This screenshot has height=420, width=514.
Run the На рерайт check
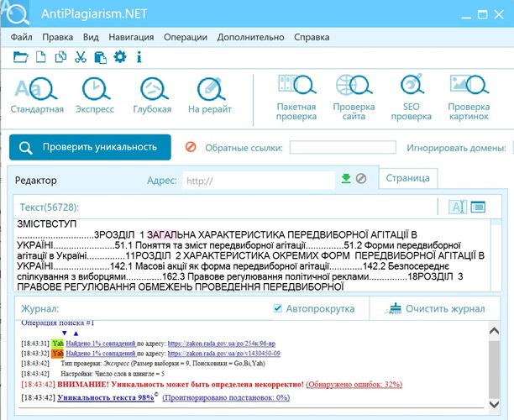[210, 96]
